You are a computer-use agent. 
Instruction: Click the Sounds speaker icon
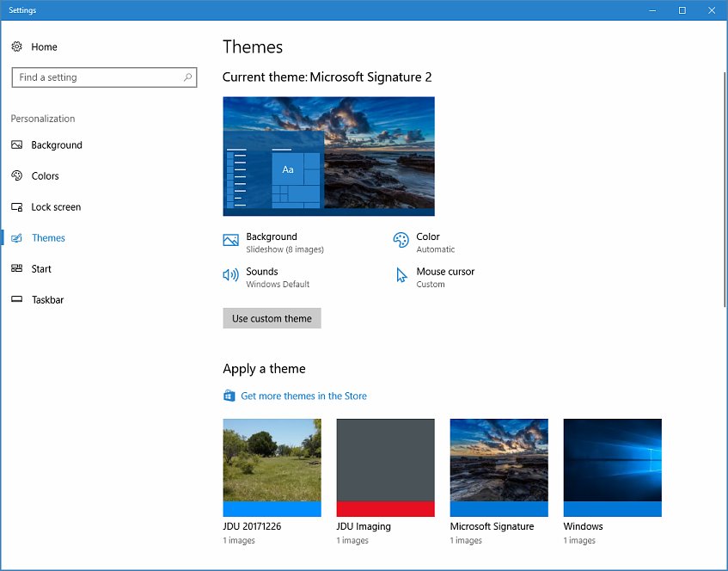tap(230, 275)
